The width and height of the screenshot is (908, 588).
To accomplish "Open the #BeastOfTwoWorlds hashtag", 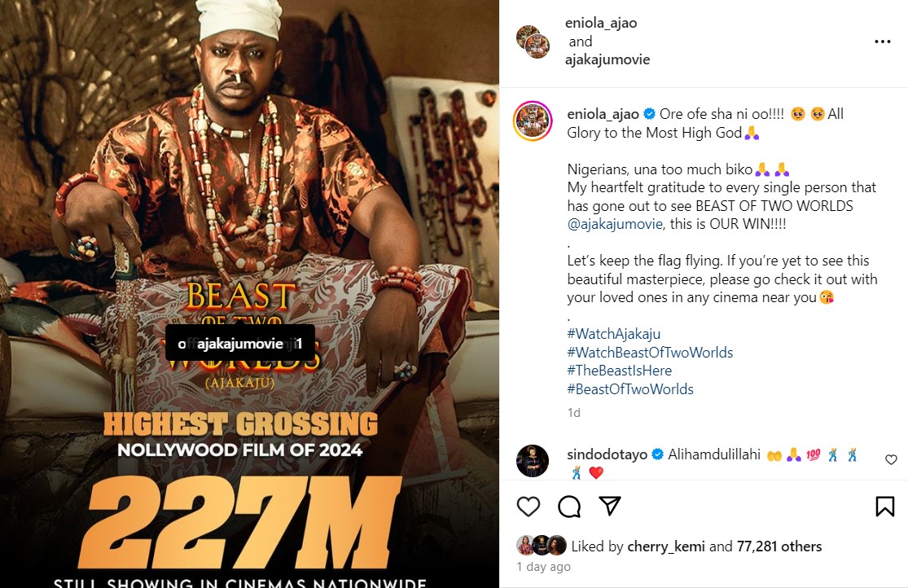I will pos(630,389).
